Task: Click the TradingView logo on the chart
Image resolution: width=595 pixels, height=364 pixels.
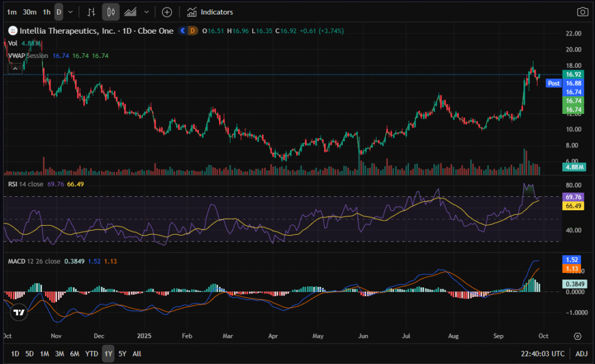Action: [19, 312]
